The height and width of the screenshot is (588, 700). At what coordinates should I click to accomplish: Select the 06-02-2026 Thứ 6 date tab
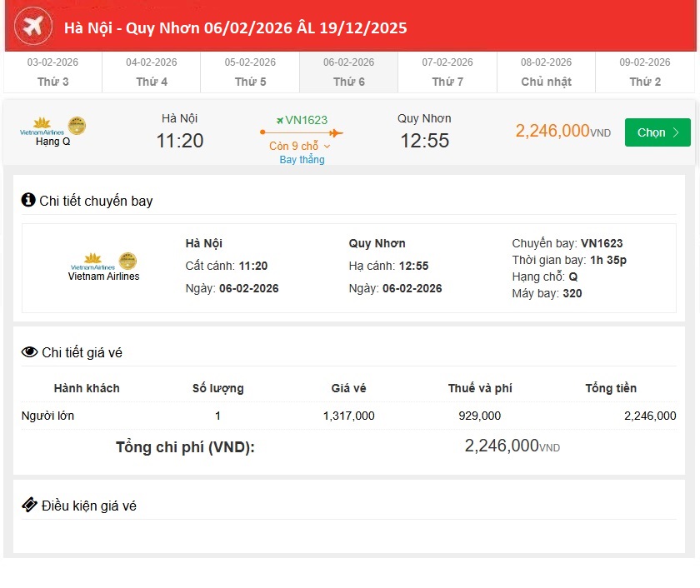coord(349,72)
